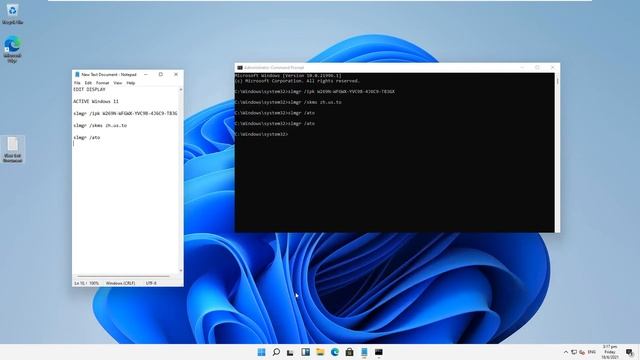
Task: Click Command Prompt 'slmgr /skms' command line
Action: (289, 102)
